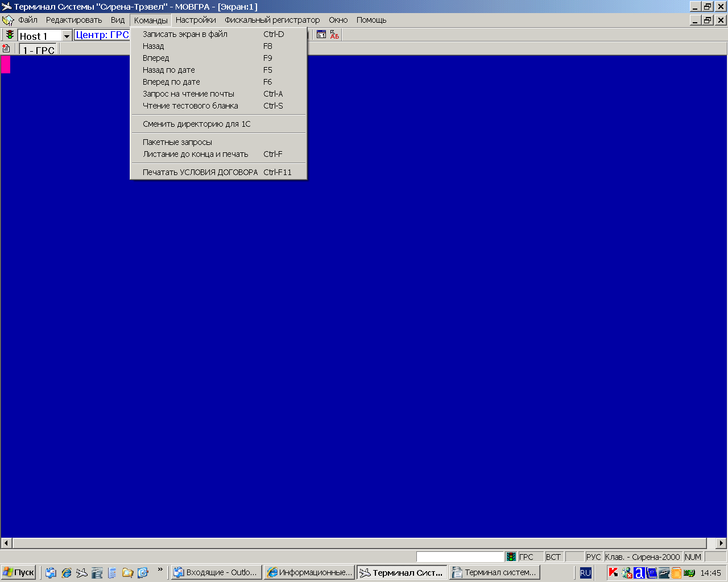Click the NUM status indicator

(693, 557)
